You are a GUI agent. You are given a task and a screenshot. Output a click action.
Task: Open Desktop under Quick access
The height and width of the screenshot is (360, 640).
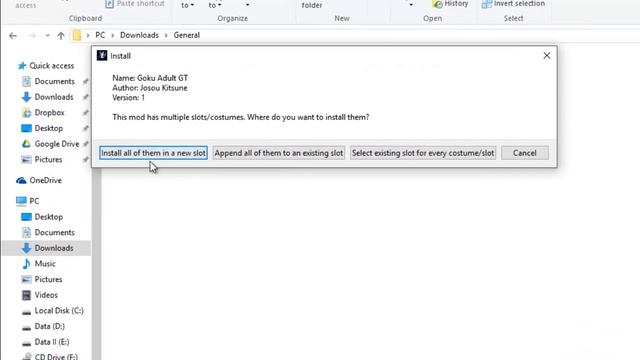coord(49,128)
